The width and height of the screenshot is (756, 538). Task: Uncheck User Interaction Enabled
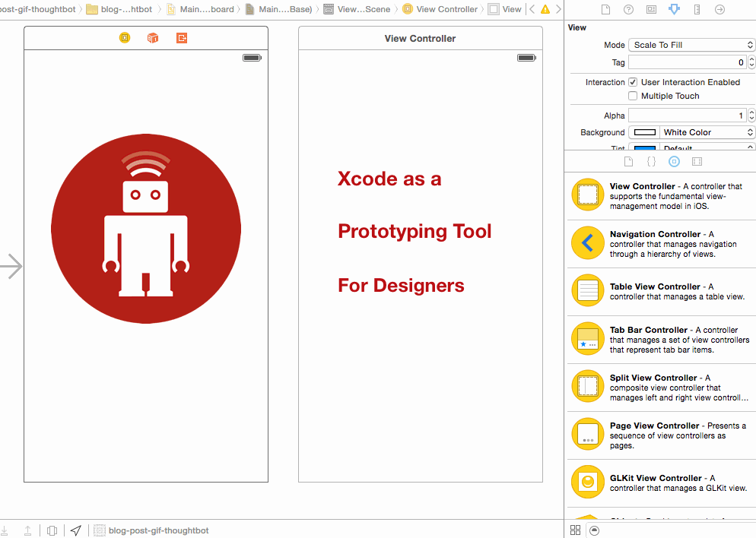point(633,82)
